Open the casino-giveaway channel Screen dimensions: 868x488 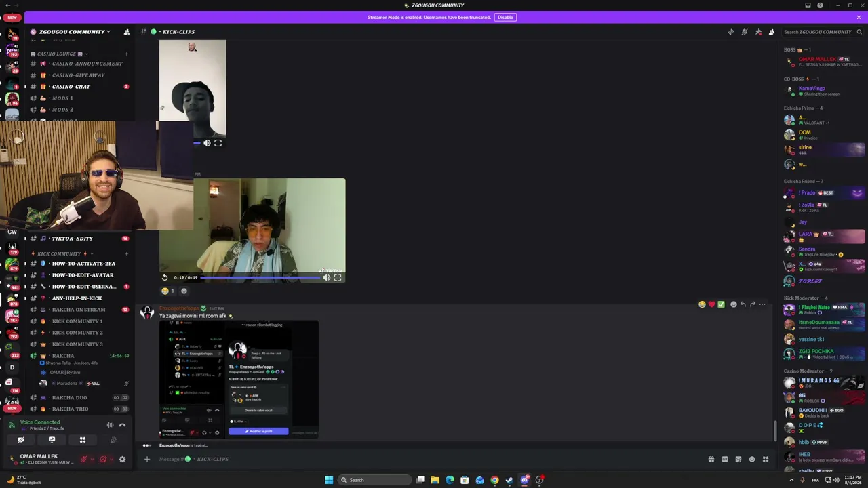(x=80, y=75)
